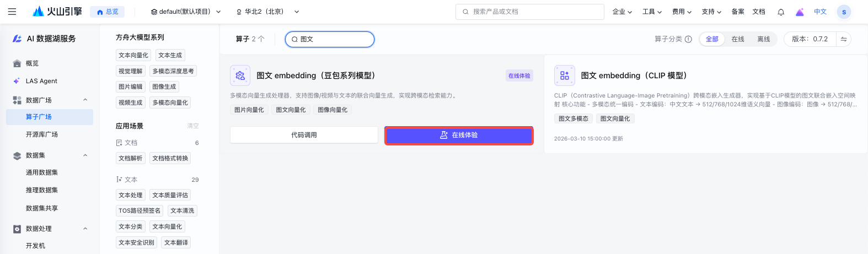Click the 代码调用 button
The image size is (868, 254).
click(x=304, y=135)
